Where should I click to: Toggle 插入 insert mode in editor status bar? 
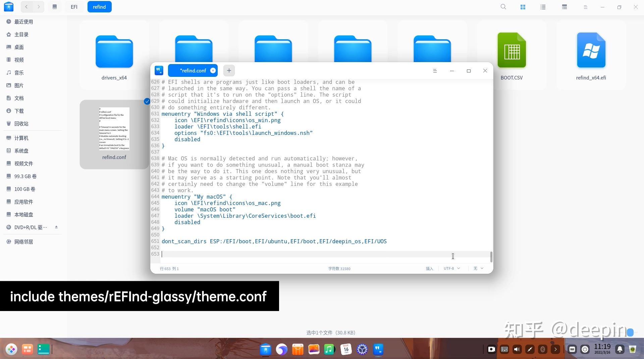[x=429, y=268]
